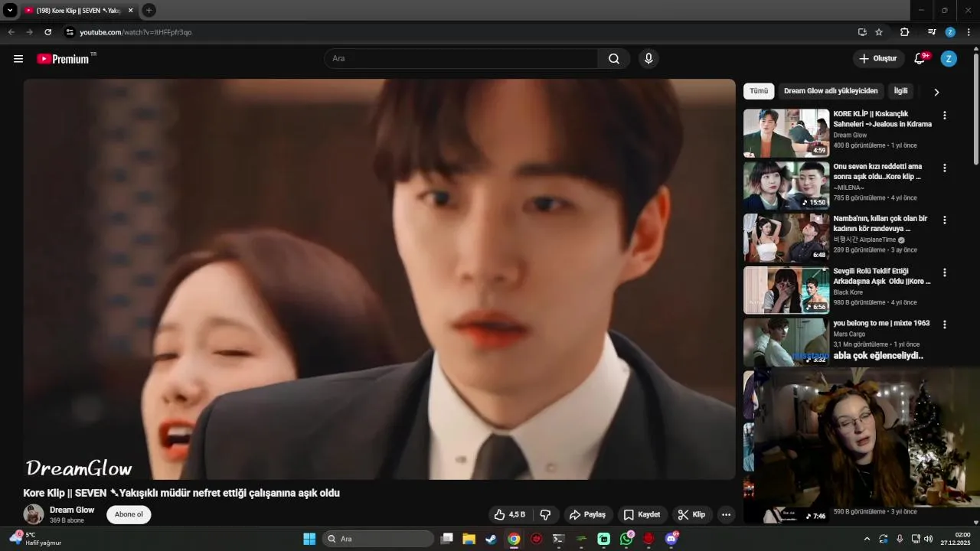The width and height of the screenshot is (980, 551).
Task: Save video with Kaydet button
Action: [642, 514]
